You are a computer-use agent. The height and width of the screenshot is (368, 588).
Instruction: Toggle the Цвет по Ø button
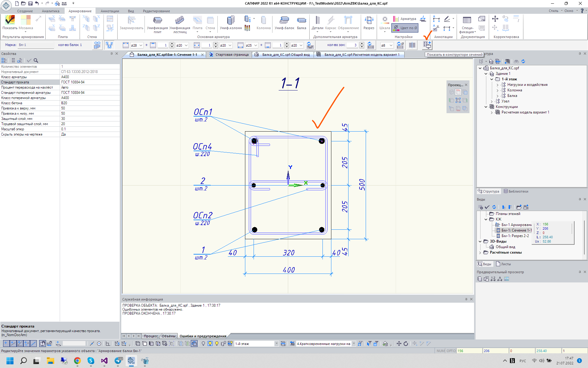[405, 28]
